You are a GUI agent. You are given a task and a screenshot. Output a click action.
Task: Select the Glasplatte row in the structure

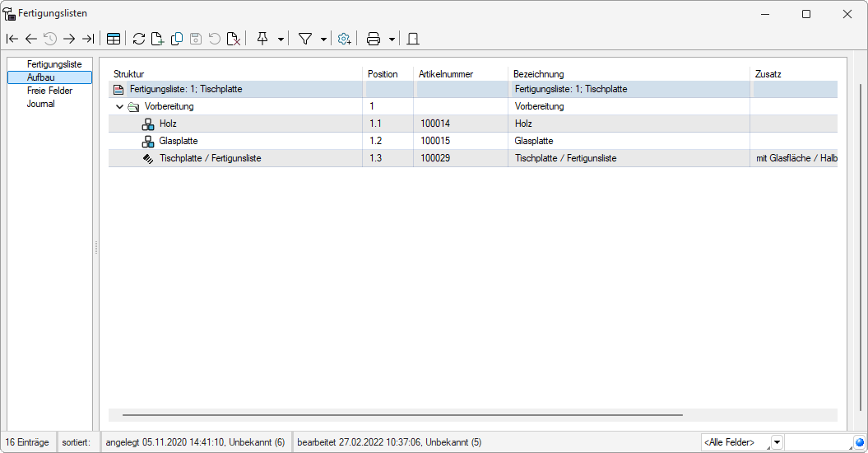(179, 141)
